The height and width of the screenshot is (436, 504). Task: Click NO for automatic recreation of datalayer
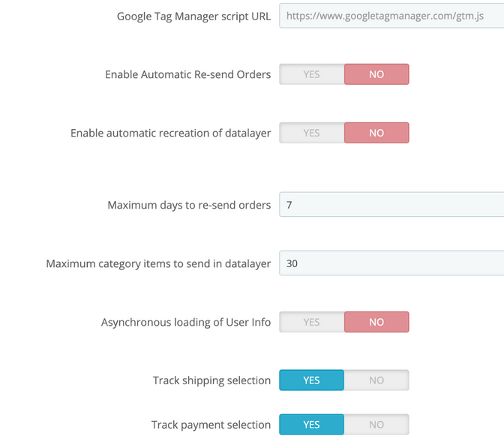(376, 133)
